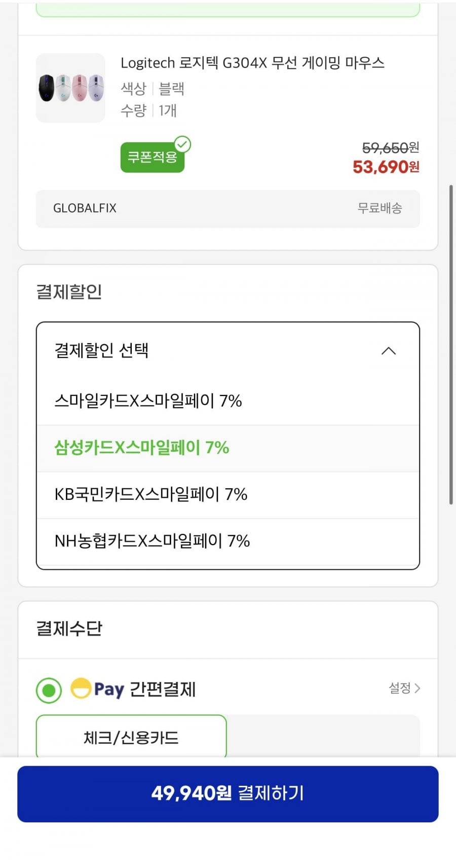Click the Smile Pay smiley logo icon
Viewport: 456px width, 868px height.
coord(81,689)
